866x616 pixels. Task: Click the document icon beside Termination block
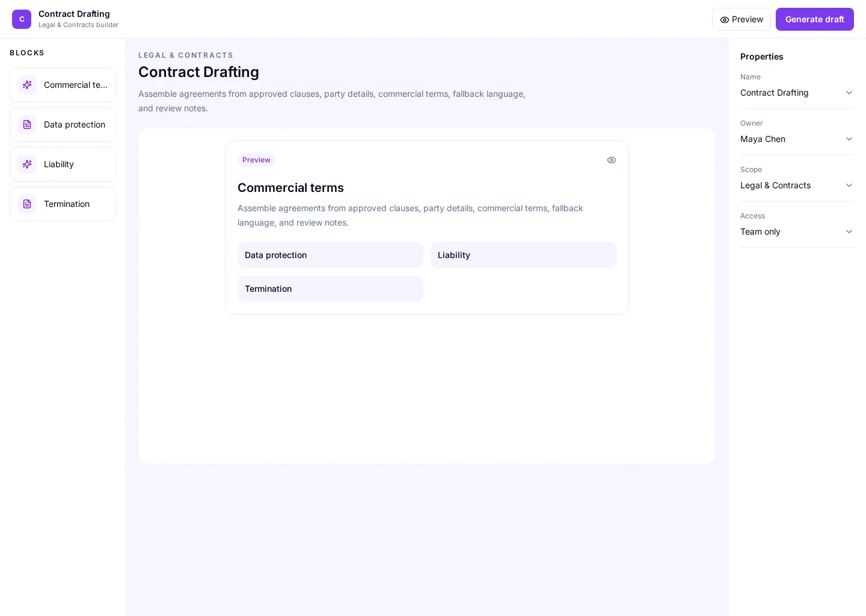(x=27, y=204)
